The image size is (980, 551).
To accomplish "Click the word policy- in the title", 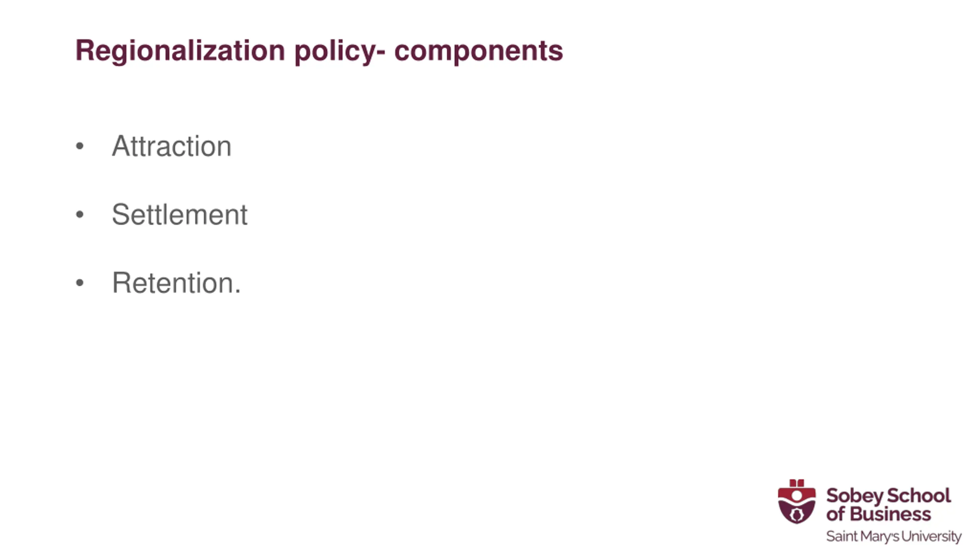I will point(340,52).
